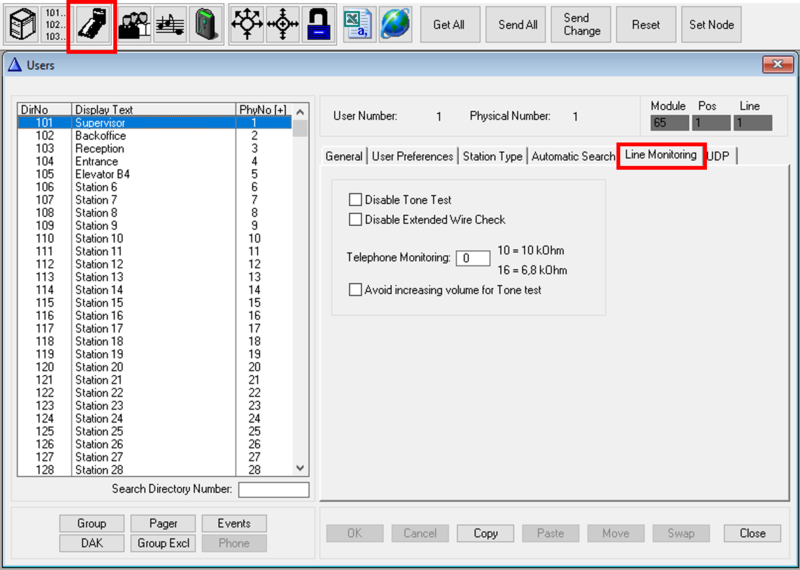Select the Backoffice user row
This screenshot has width=800, height=570.
click(155, 136)
